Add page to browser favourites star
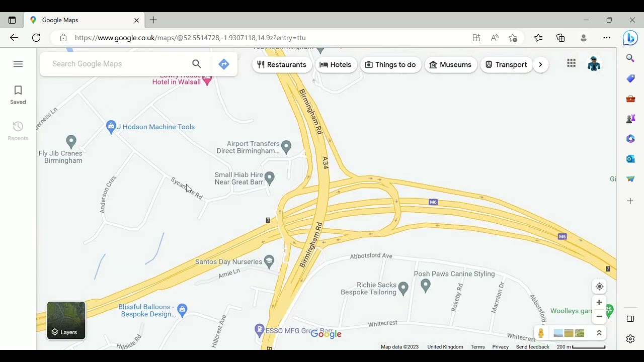This screenshot has width=644, height=362. click(513, 38)
